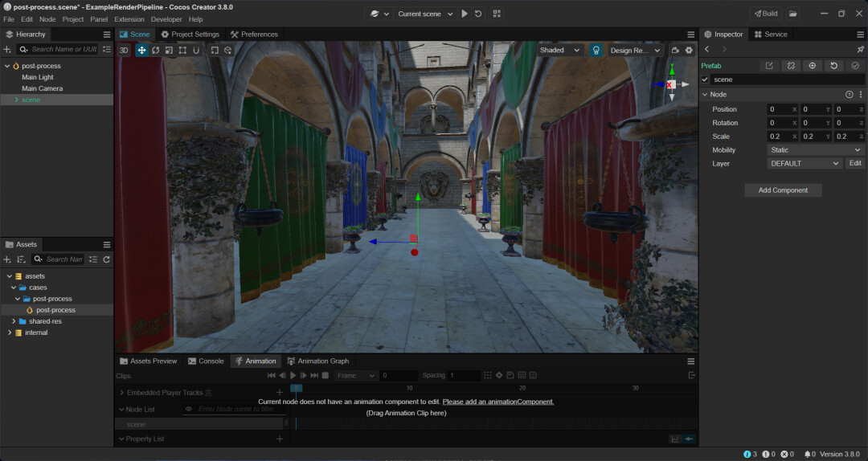Refresh the Assets panel

(106, 259)
